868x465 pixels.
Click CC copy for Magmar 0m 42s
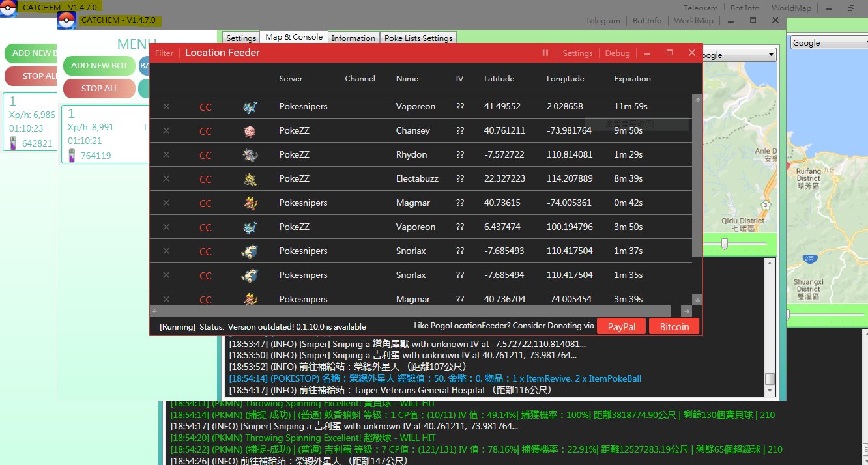click(205, 203)
